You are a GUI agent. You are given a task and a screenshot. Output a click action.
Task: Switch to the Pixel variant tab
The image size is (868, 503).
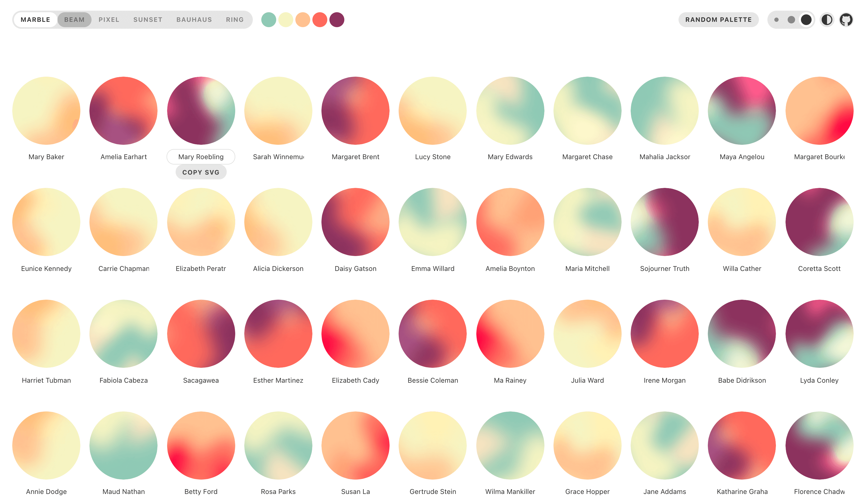click(109, 20)
